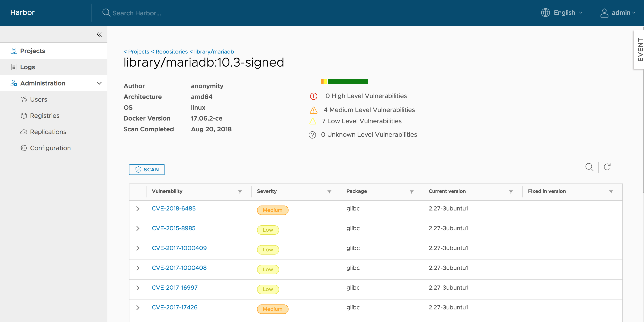The image size is (644, 322).
Task: Open the EVENT side panel tab
Action: click(x=639, y=49)
